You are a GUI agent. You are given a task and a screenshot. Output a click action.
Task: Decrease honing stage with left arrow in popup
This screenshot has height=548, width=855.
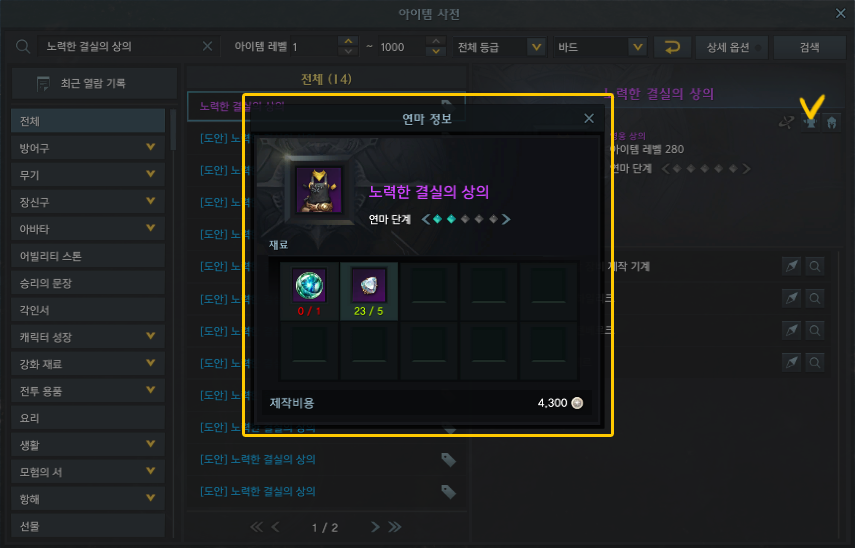click(426, 219)
